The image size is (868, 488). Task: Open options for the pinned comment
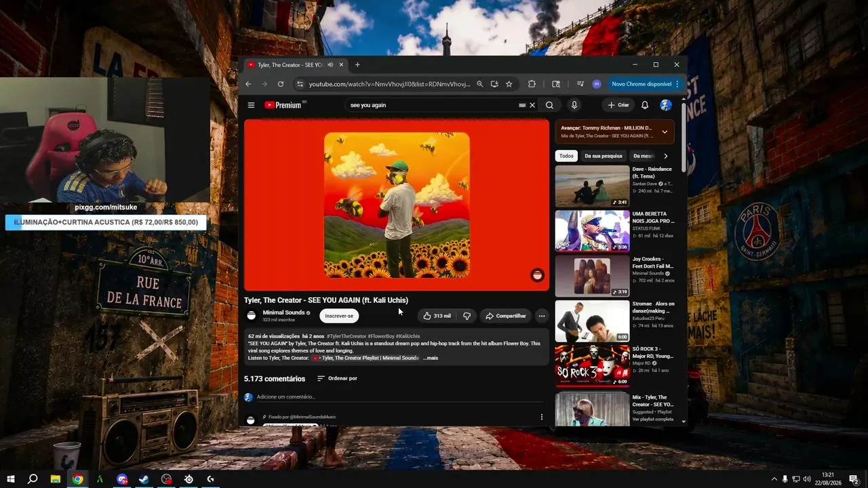[541, 417]
